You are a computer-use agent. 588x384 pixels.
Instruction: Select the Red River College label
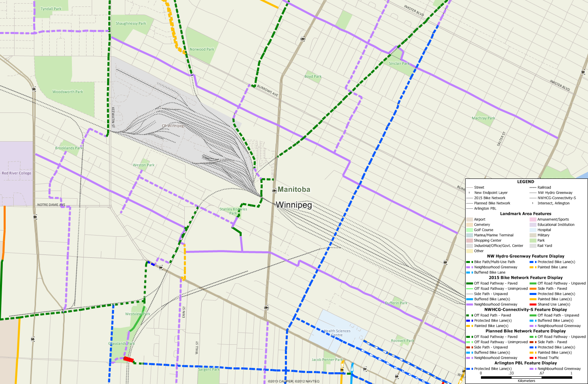point(17,173)
